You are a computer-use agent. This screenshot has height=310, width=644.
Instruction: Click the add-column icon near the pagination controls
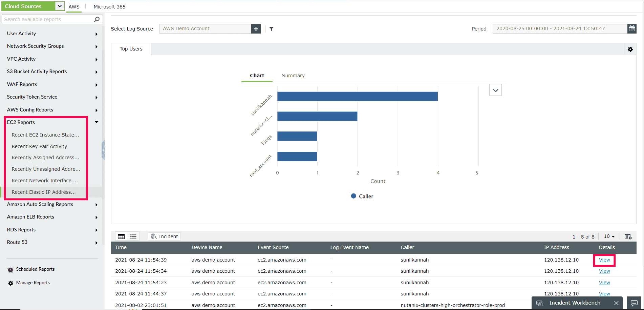coord(628,236)
